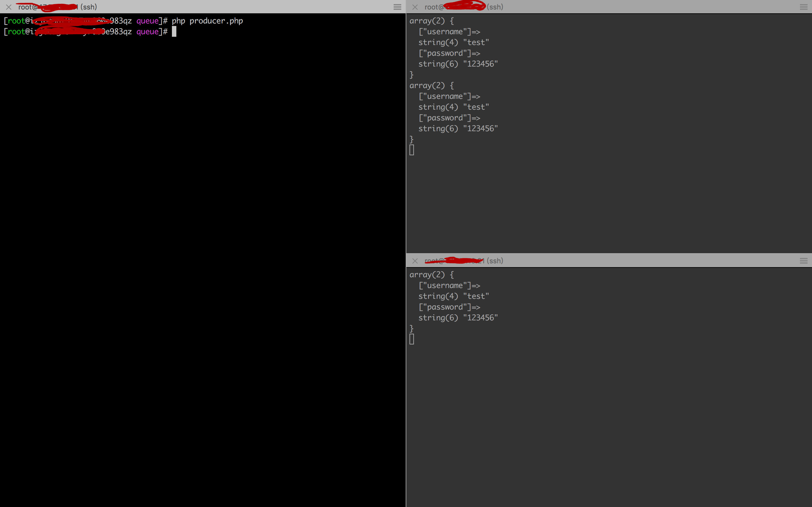Viewport: 812px width, 507px height.
Task: Click the hollow cursor in top-right pane
Action: click(x=412, y=150)
